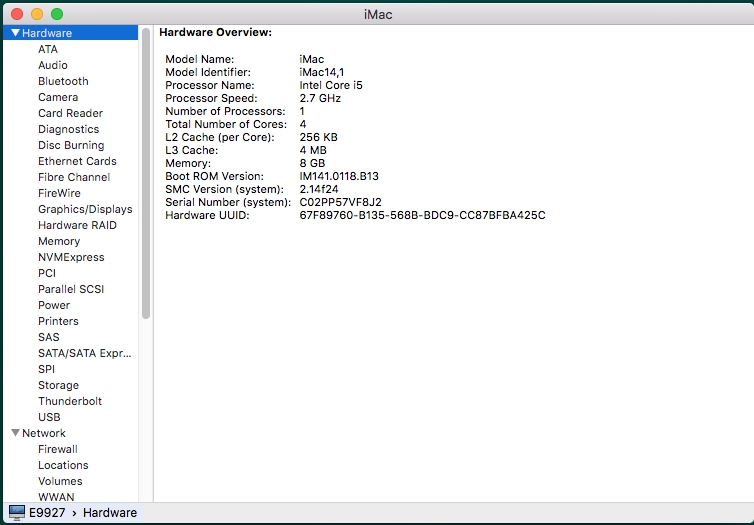754x525 pixels.
Task: Select Hardware in the bottom path bar
Action: [x=110, y=512]
